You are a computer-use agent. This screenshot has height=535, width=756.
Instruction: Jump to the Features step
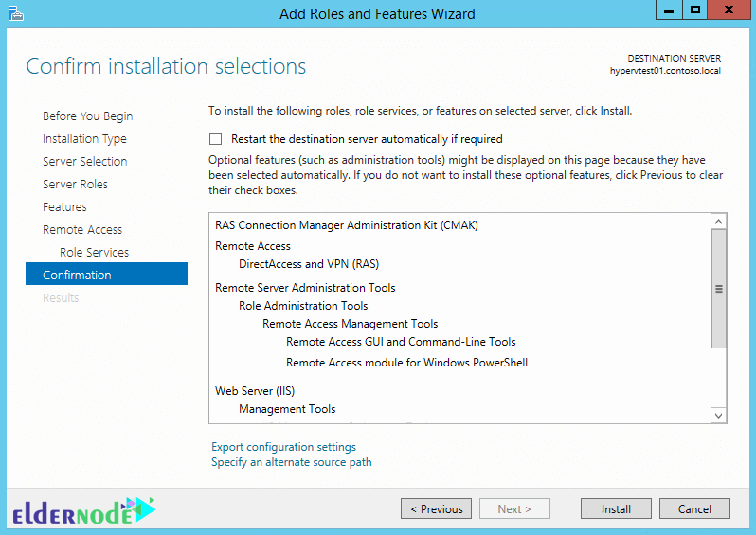[x=64, y=206]
